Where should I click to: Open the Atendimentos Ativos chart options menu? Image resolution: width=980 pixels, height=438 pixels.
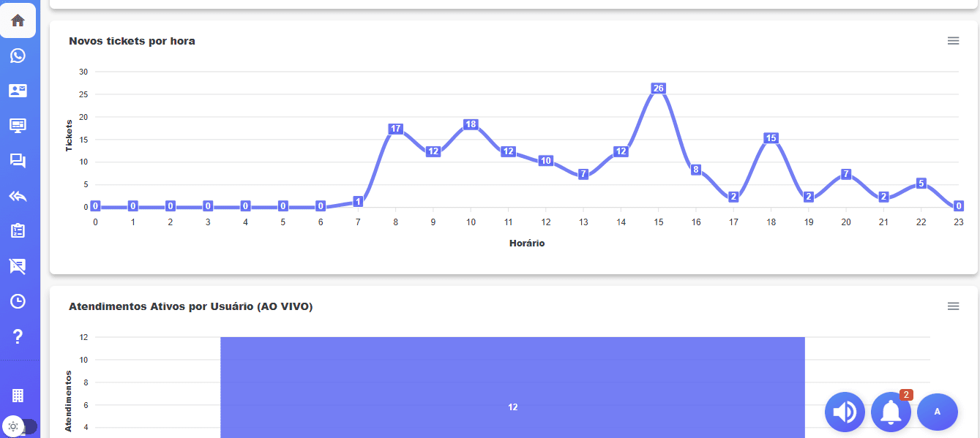953,306
